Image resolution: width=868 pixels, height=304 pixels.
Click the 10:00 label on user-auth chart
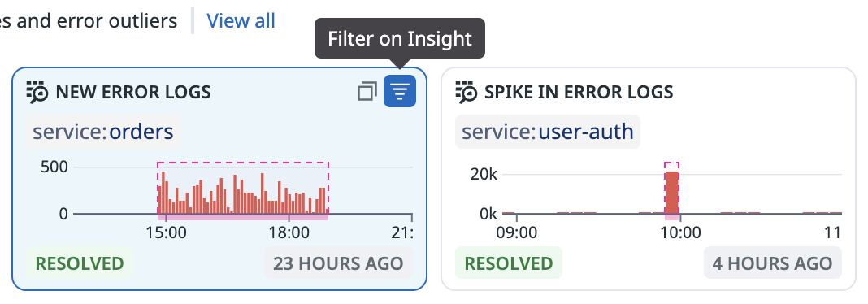(x=680, y=232)
